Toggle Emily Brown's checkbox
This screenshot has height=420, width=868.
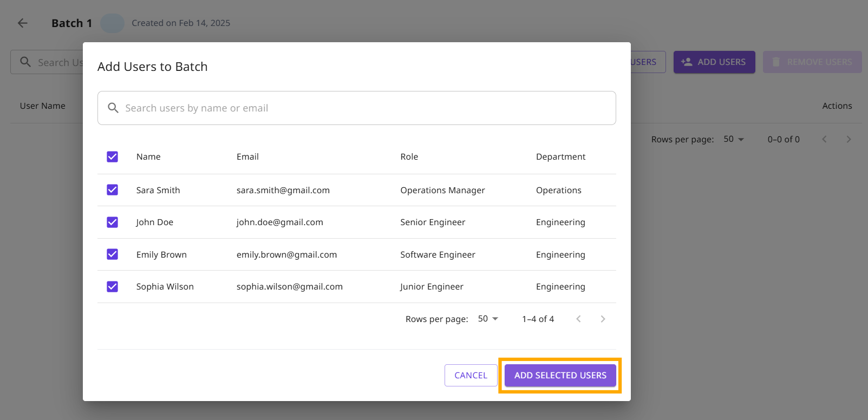tap(113, 254)
